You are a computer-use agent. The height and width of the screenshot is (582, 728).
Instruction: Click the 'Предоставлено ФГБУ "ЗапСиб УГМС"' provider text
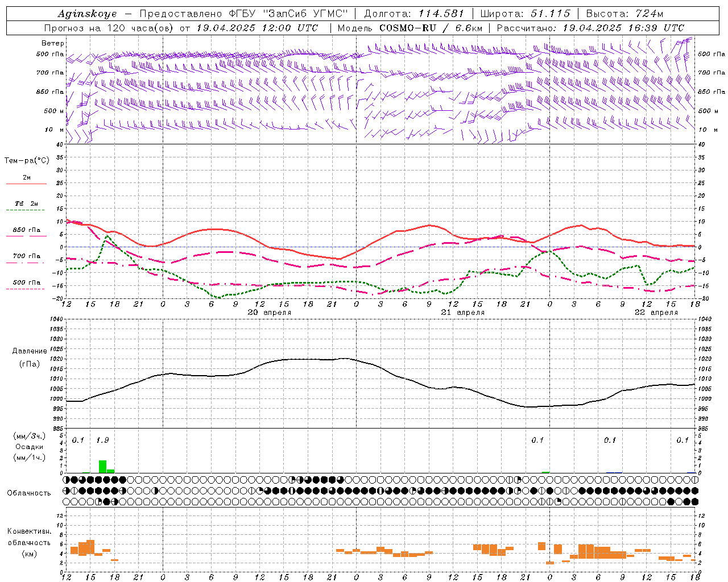243,14
